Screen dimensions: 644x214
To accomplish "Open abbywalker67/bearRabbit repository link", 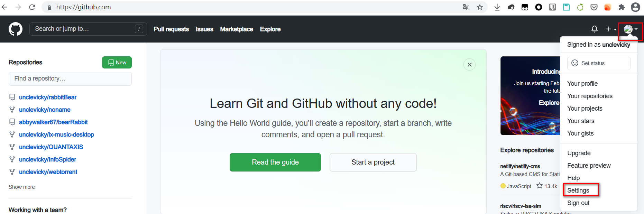I will (53, 122).
